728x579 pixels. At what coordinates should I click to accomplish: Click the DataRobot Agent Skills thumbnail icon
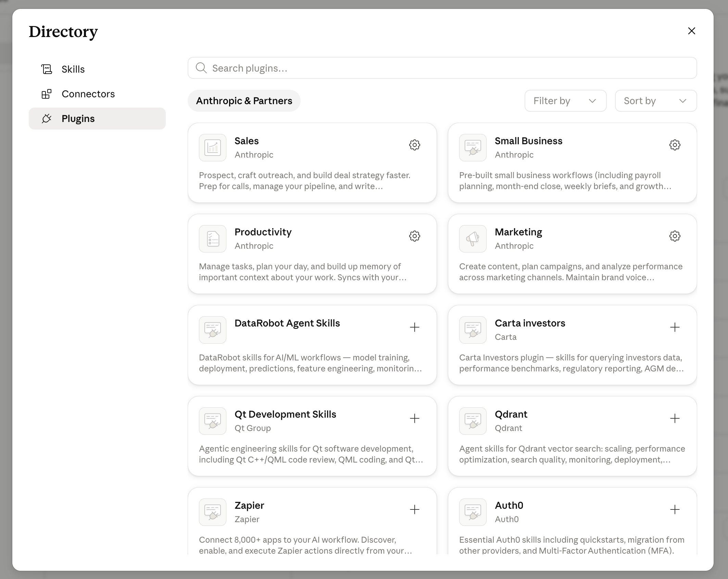(x=213, y=330)
